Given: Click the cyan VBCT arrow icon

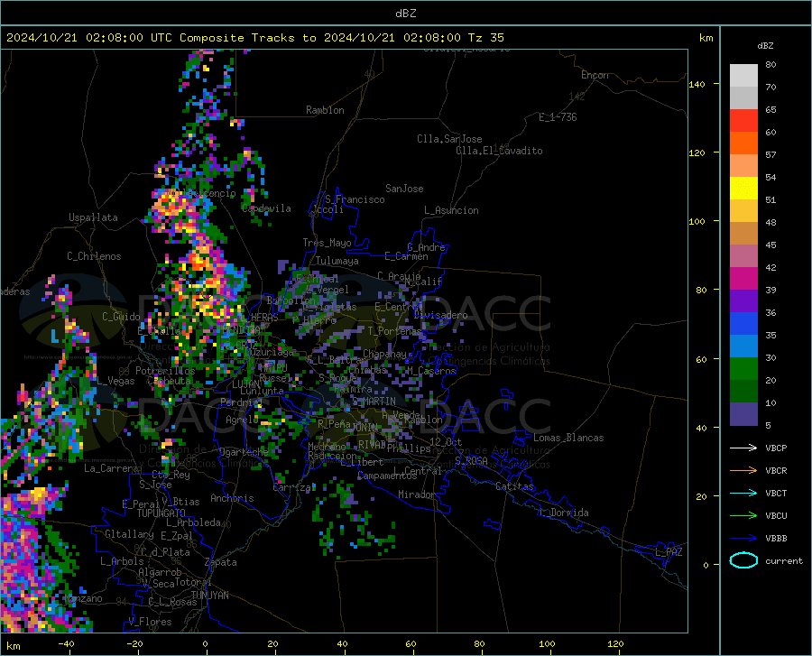Looking at the screenshot, I should pos(743,493).
